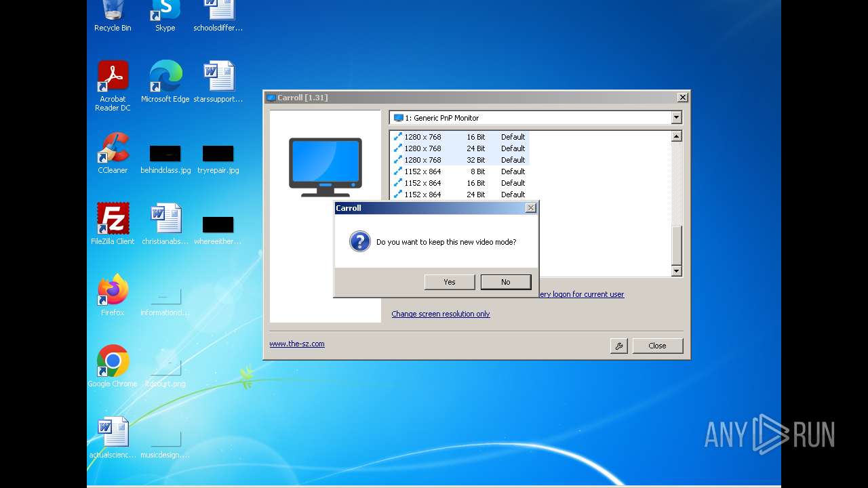Launch the FileZilla Client shortcut
Screen dimensions: 868x488
tap(113, 224)
